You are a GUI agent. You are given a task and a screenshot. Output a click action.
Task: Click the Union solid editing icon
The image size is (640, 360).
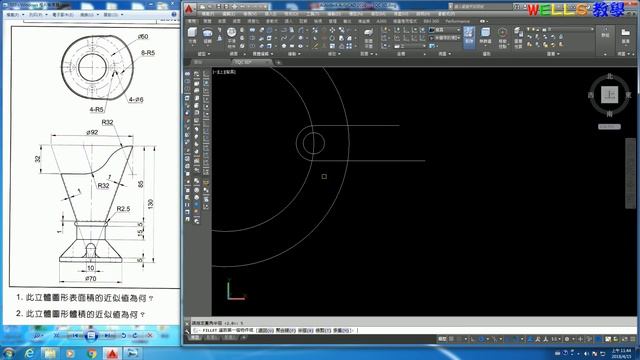[x=252, y=30]
